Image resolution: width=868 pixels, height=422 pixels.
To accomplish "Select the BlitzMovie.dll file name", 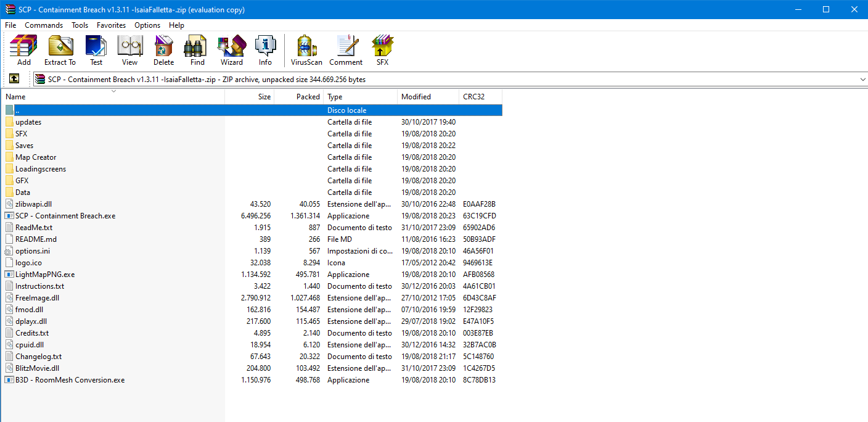I will coord(37,368).
